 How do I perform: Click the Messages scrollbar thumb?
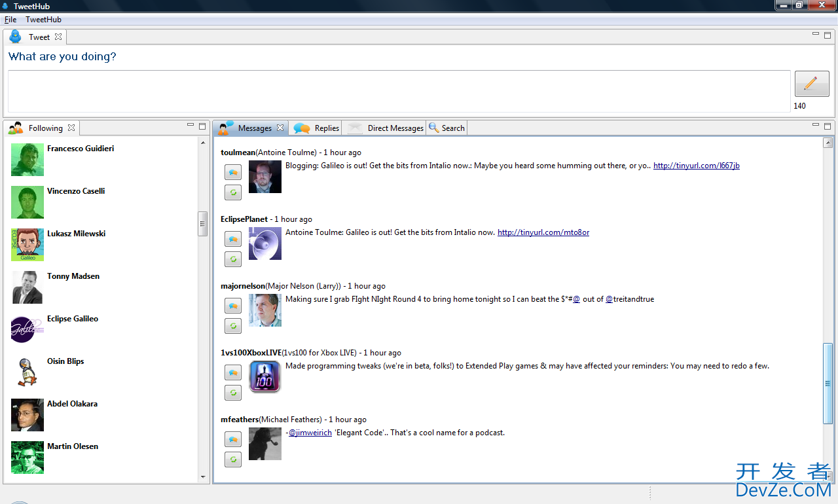click(828, 383)
